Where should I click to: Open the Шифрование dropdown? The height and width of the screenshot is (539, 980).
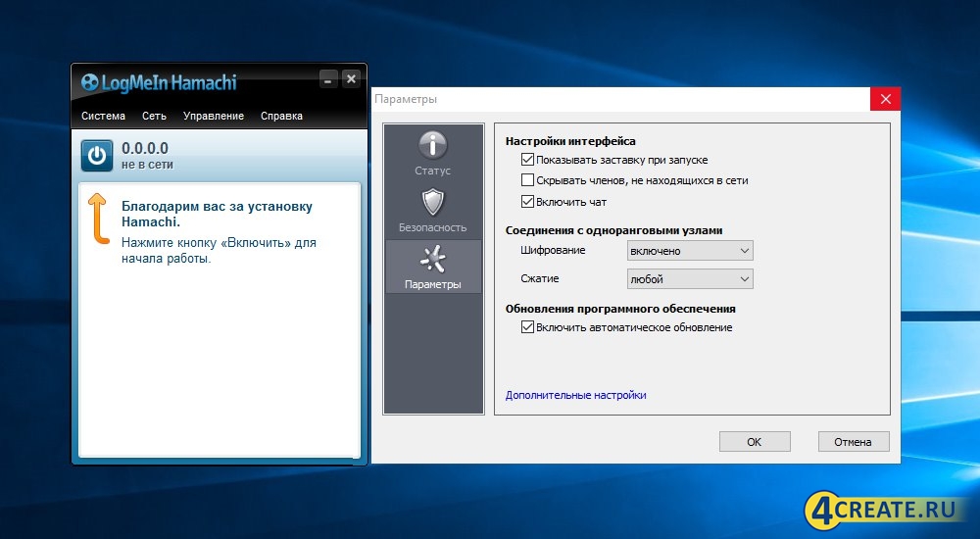pos(690,251)
